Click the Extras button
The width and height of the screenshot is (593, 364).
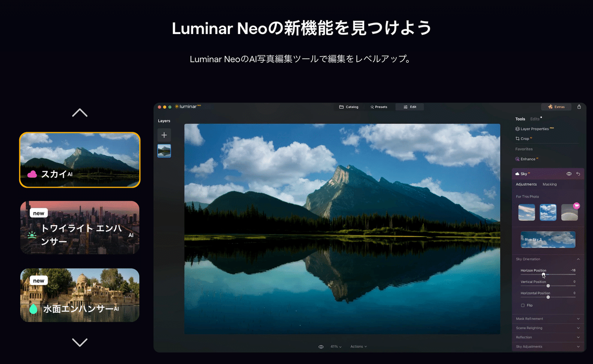[x=556, y=107]
